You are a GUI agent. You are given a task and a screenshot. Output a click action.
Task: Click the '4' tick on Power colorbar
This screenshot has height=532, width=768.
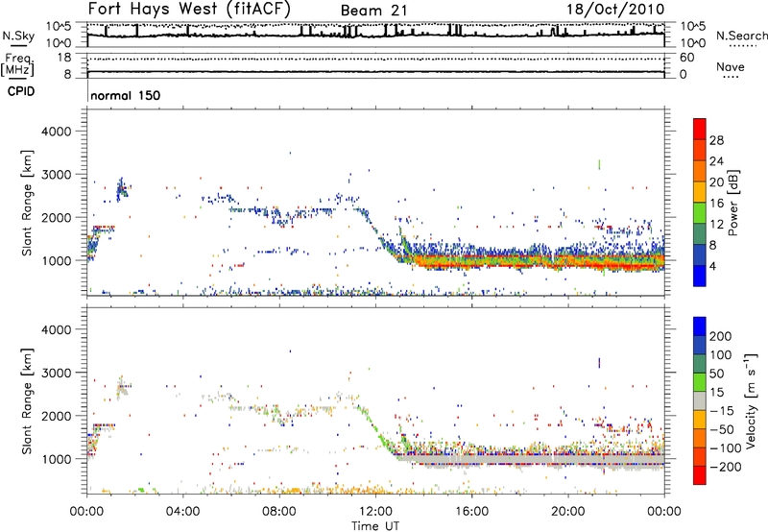click(713, 266)
